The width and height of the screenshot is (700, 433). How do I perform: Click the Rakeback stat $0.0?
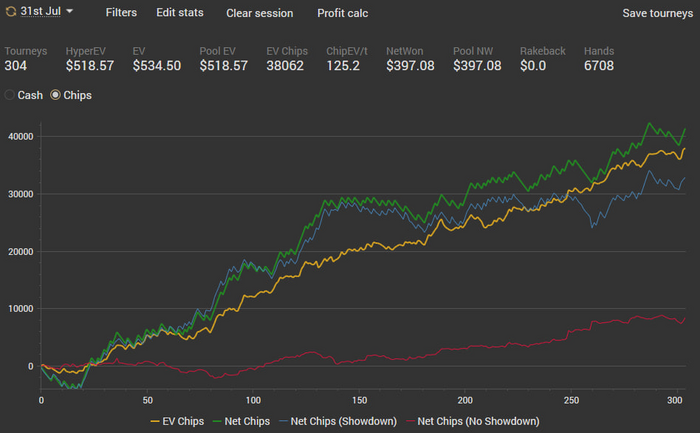coord(537,66)
